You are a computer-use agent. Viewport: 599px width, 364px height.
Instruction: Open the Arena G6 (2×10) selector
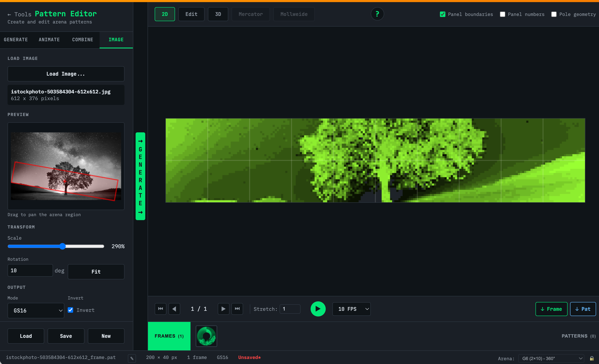click(x=551, y=358)
